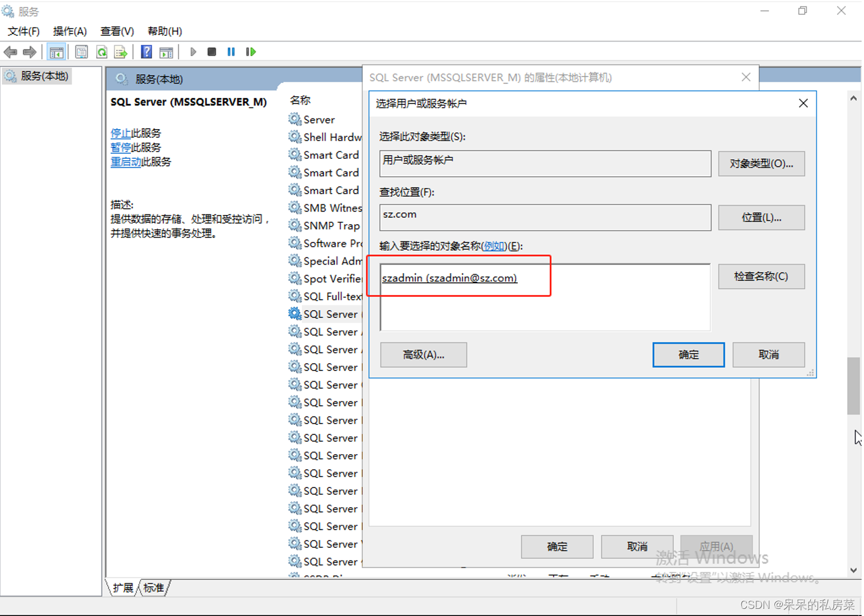The height and width of the screenshot is (616, 864).
Task: Click 取消 in account selection dialog
Action: click(768, 355)
